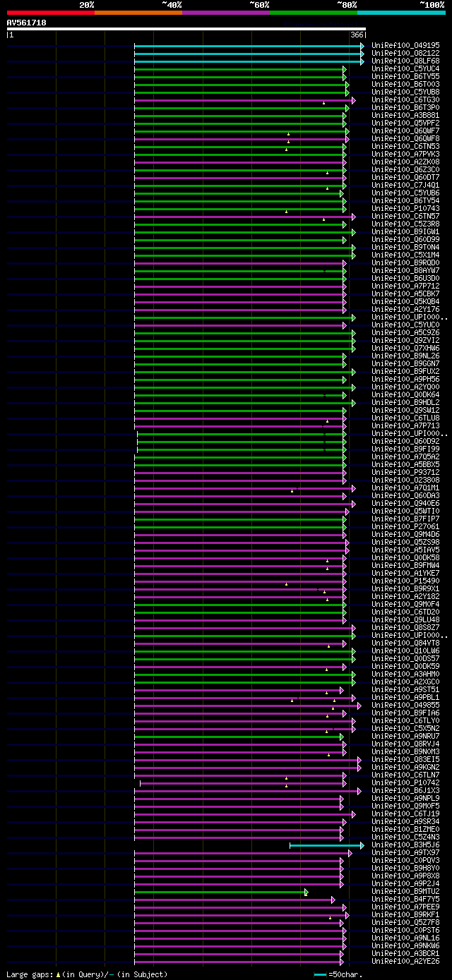The image size is (452, 980).
Task: Click label UniRef100_Q83EI5
Action: (x=405, y=759)
